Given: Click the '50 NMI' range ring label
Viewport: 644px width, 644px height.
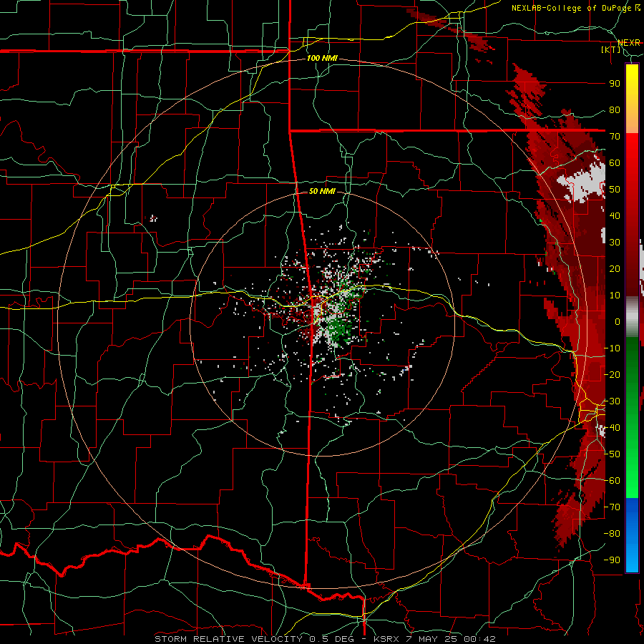Looking at the screenshot, I should [322, 191].
